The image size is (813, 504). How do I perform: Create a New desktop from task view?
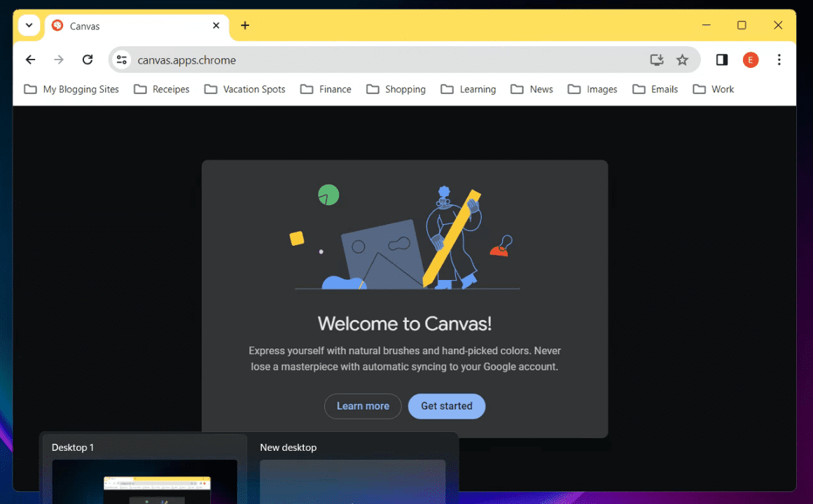point(352,481)
